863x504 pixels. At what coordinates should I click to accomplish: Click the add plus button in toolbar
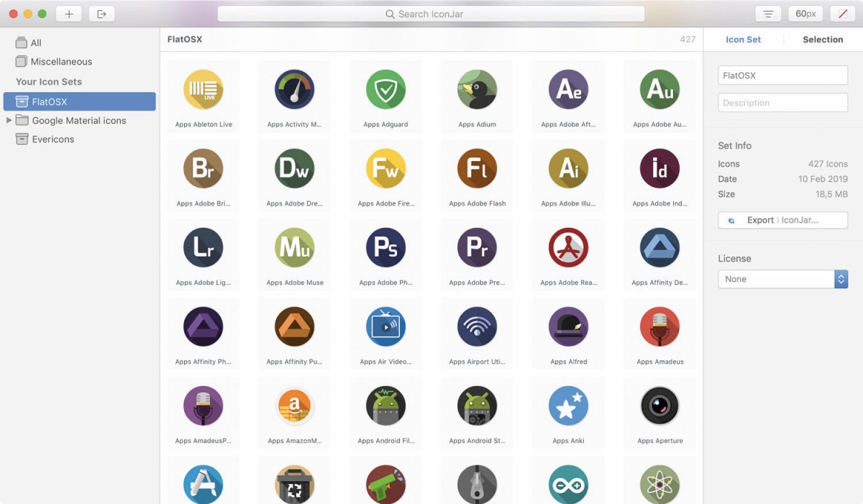coord(69,14)
